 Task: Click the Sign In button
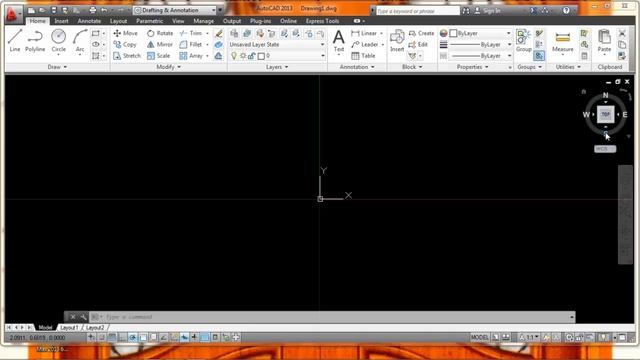(x=488, y=11)
